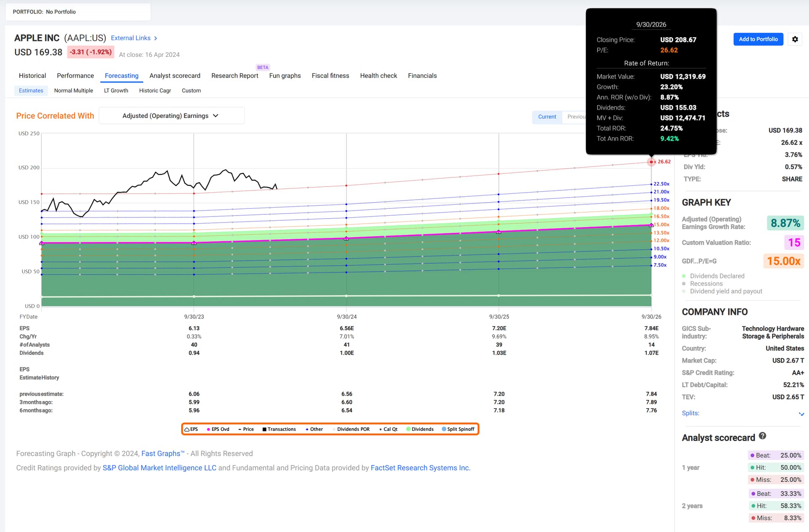
Task: Click the 6.56E EPS estimate value
Action: [347, 329]
